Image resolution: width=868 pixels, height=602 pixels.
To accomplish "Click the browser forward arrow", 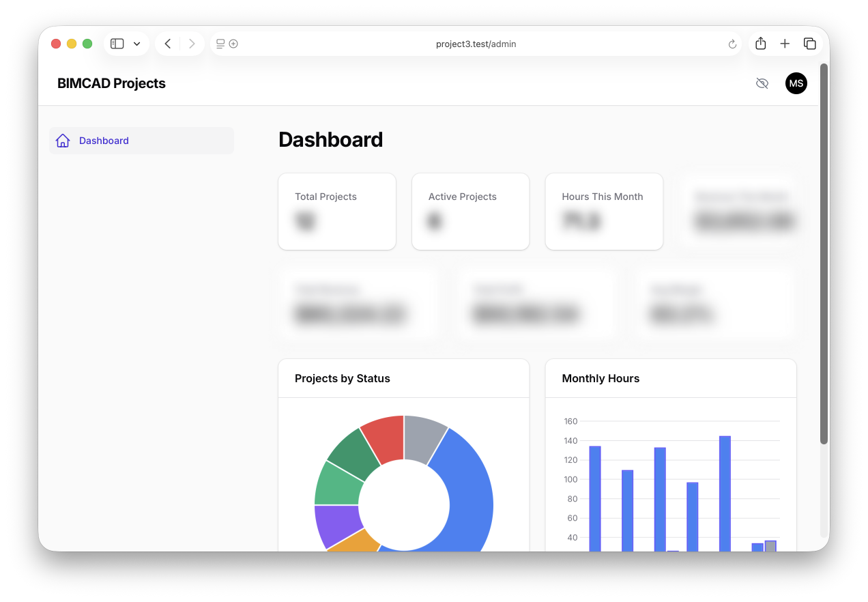I will [x=192, y=44].
